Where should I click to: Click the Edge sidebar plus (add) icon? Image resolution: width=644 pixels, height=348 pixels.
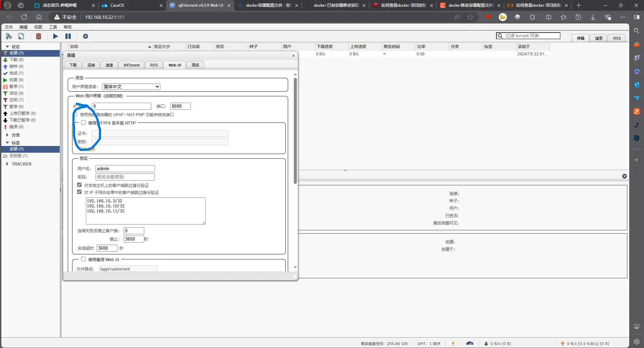[x=637, y=160]
